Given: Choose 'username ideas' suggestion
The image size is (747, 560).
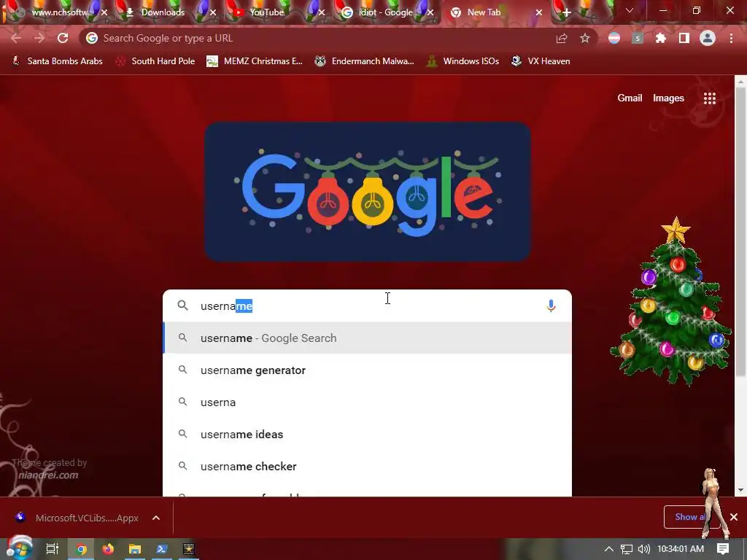Looking at the screenshot, I should click(367, 435).
